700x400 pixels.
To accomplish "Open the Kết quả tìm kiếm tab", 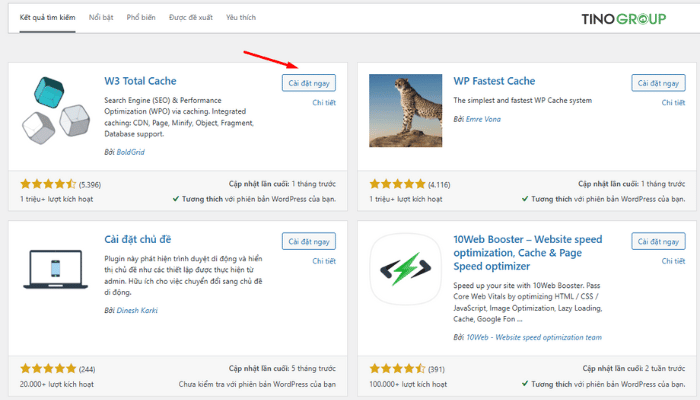I will [47, 17].
